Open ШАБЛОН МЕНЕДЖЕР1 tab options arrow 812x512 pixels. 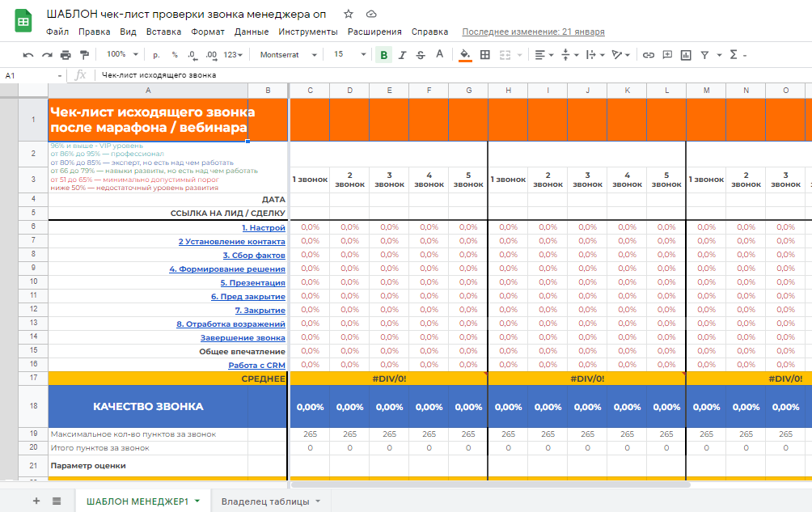click(x=197, y=501)
